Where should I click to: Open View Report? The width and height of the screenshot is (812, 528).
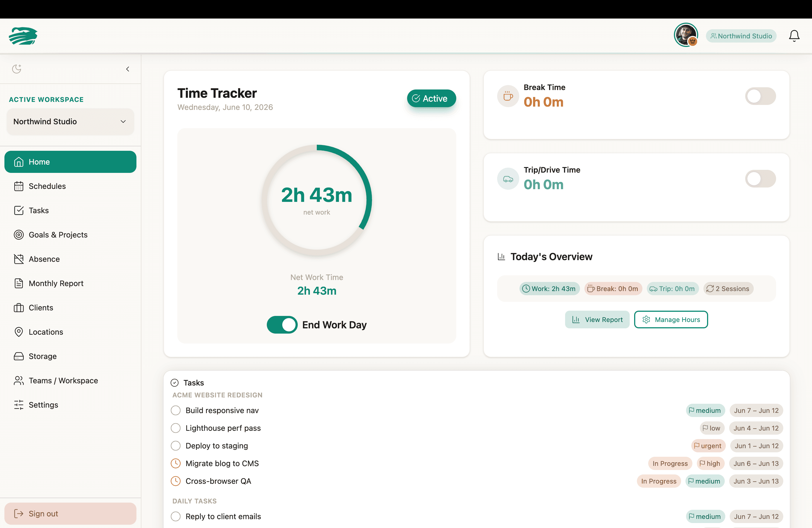597,320
